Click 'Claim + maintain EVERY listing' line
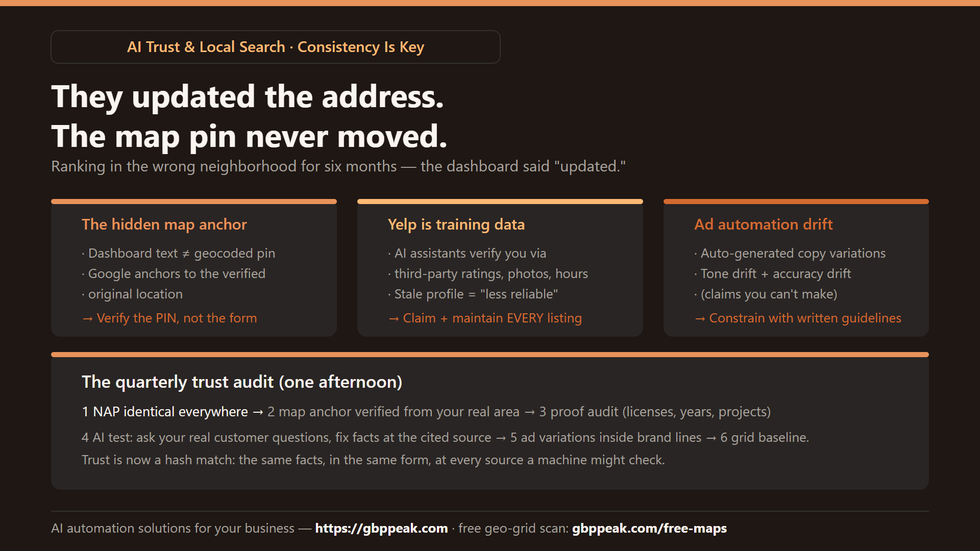This screenshot has width=980, height=551. pyautogui.click(x=485, y=318)
